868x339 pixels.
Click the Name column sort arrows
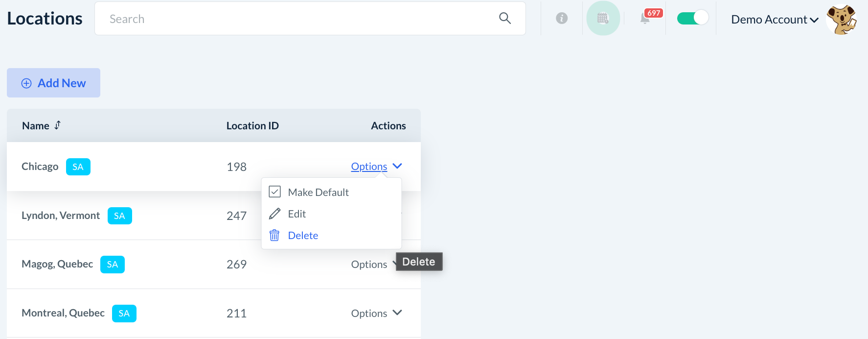click(58, 125)
